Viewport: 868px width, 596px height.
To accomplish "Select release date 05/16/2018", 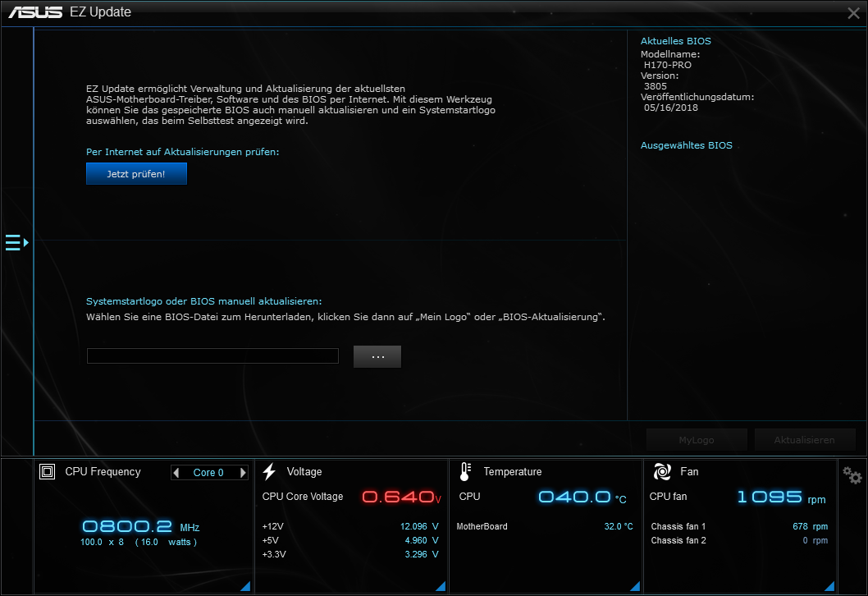I will pos(670,108).
